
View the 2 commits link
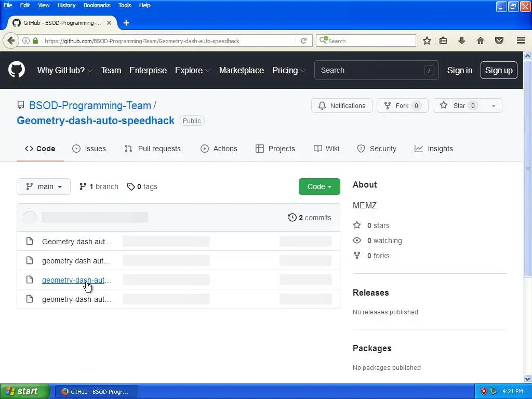point(310,218)
